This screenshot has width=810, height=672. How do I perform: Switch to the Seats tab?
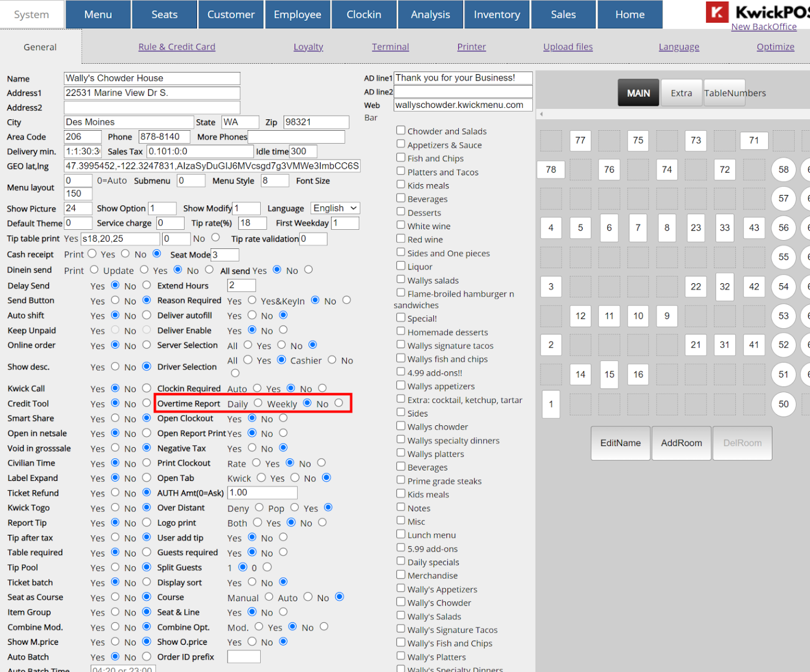(164, 14)
